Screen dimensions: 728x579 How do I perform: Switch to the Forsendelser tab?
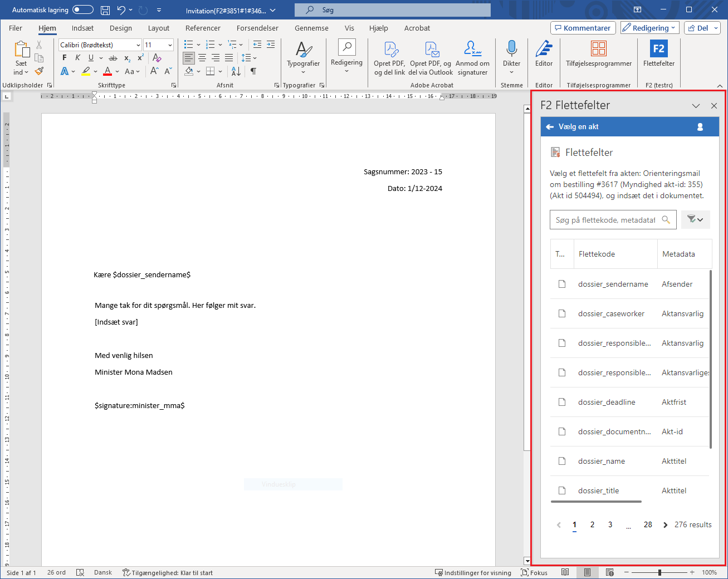pyautogui.click(x=257, y=28)
